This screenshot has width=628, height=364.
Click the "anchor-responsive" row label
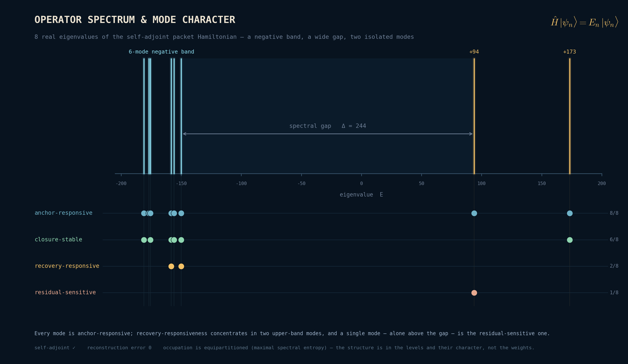click(63, 213)
